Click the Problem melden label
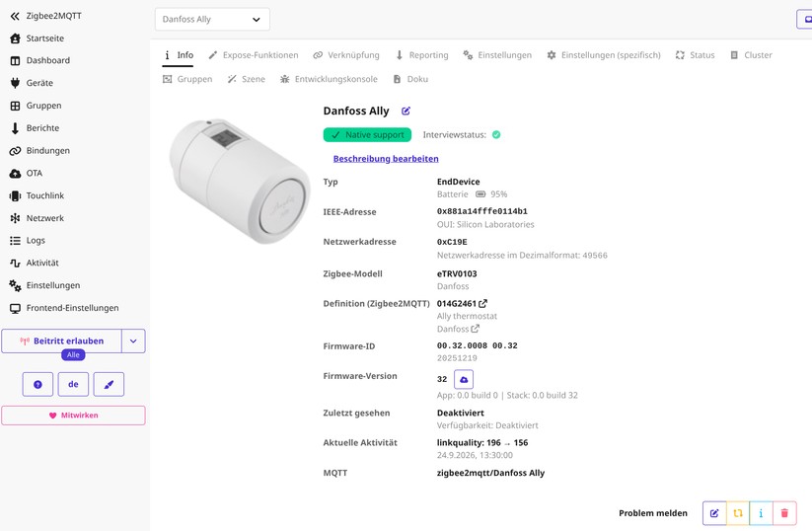 tap(653, 513)
